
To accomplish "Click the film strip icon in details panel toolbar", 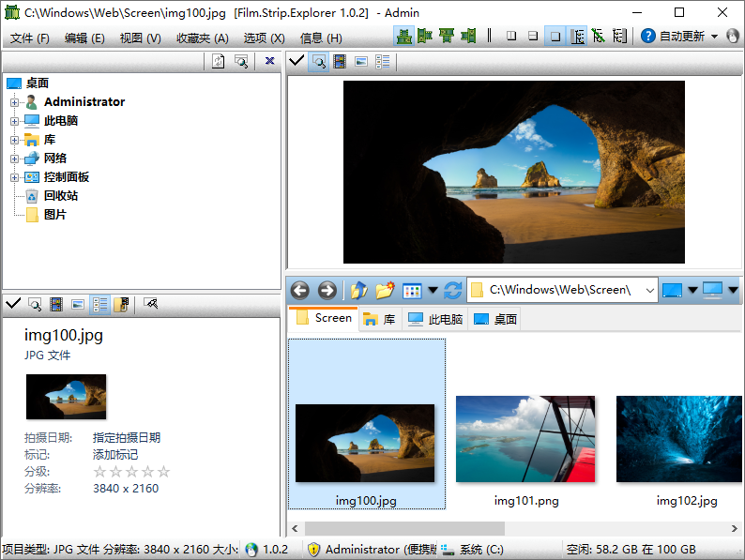I will (x=56, y=304).
